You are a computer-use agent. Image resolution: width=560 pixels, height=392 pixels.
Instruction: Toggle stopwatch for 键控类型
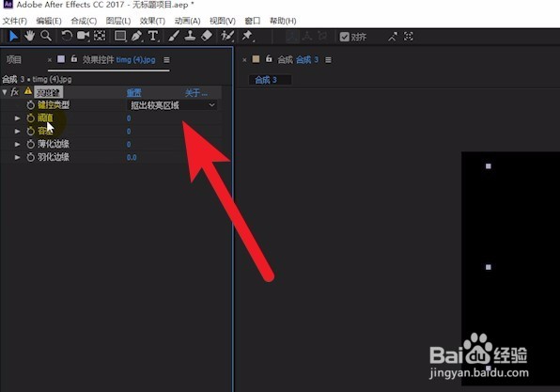31,105
